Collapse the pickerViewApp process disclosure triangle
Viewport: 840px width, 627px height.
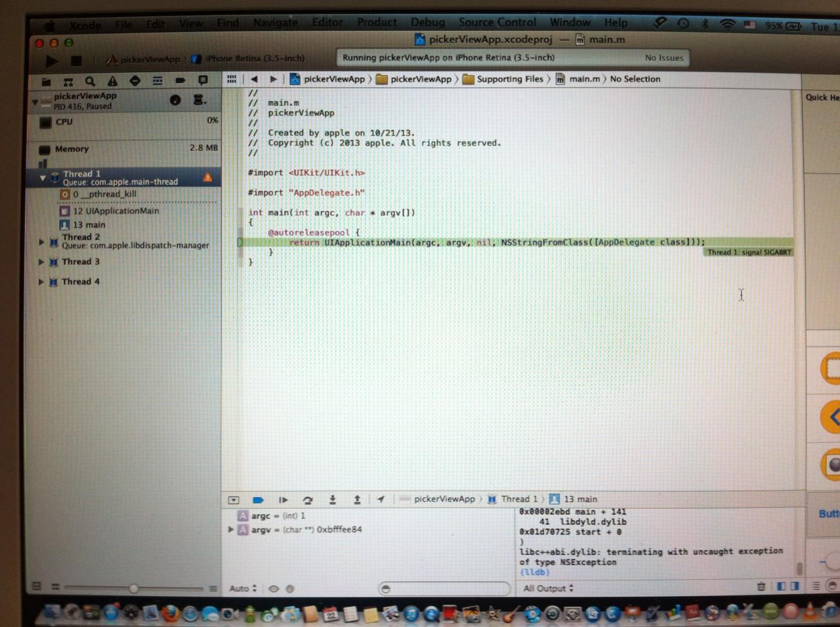35,102
